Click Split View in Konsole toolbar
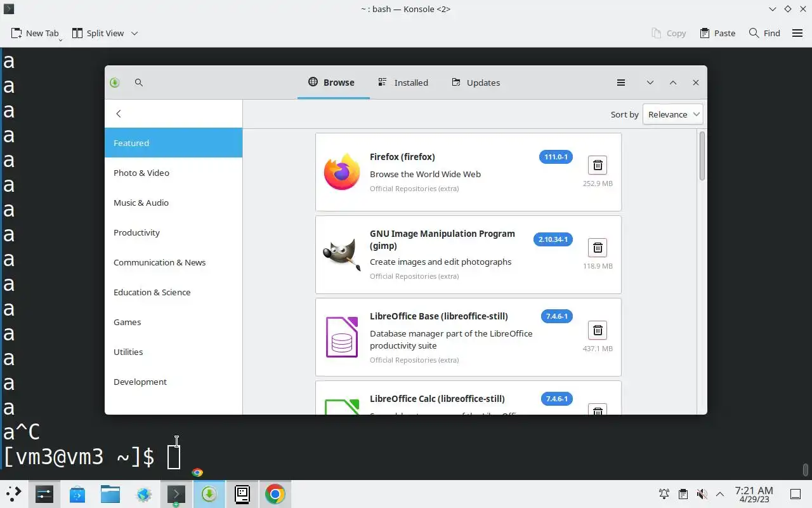This screenshot has height=508, width=812. [98, 33]
